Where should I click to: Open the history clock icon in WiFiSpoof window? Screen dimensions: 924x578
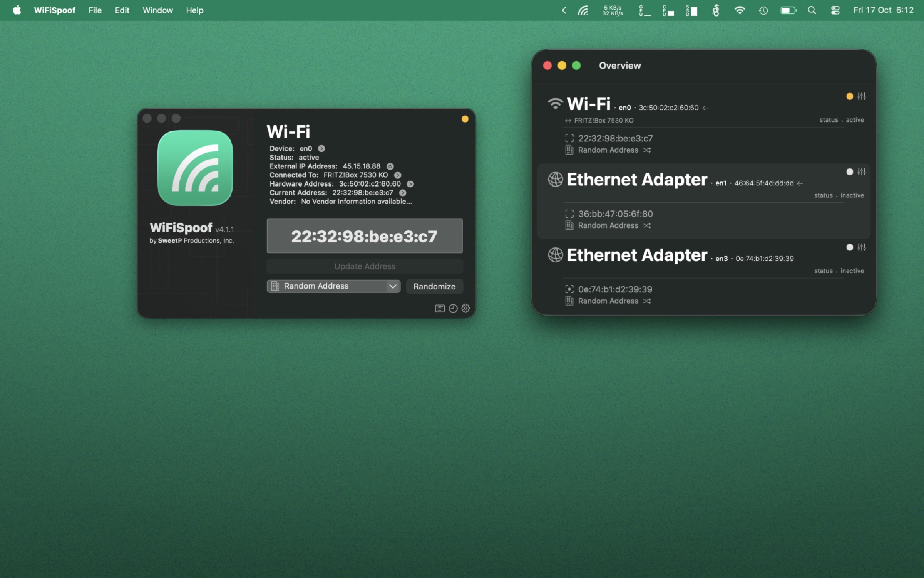[x=453, y=308]
